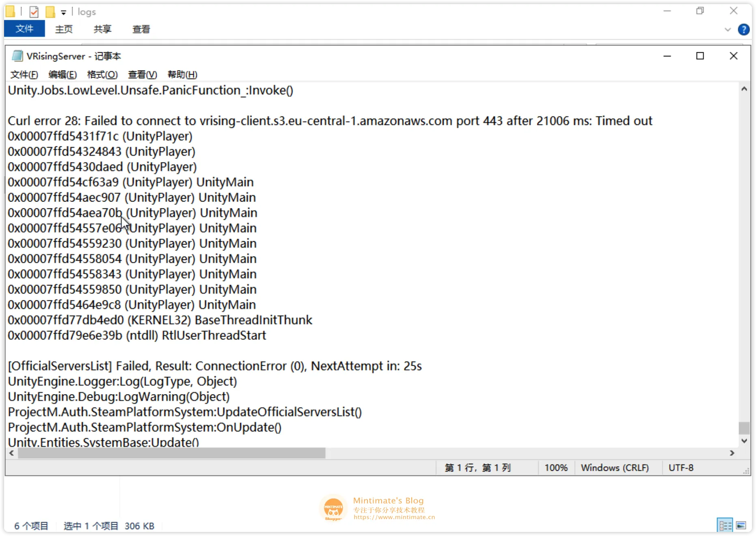Image resolution: width=756 pixels, height=536 pixels.
Task: Open the quick access toolbar dropdown arrow
Action: point(63,13)
